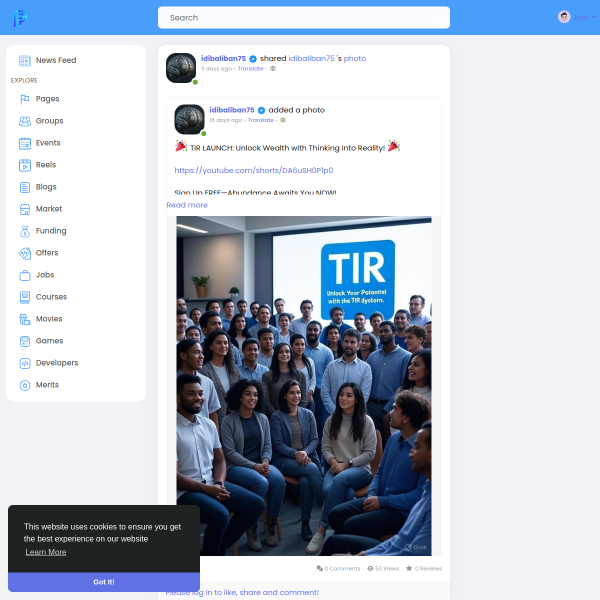
Task: Click idibaliban75's avatar on the shared post
Action: (x=181, y=67)
